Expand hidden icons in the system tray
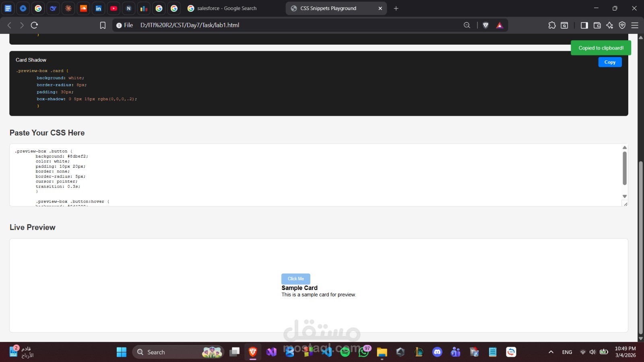Viewport: 644px width, 362px height. click(x=550, y=352)
